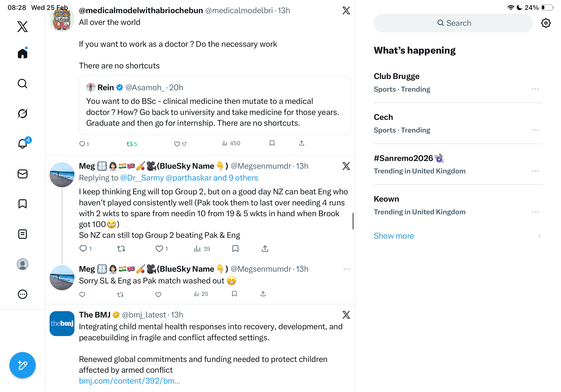This screenshot has height=392, width=561.
Task: Open Bookmarks in the left sidebar
Action: click(23, 204)
